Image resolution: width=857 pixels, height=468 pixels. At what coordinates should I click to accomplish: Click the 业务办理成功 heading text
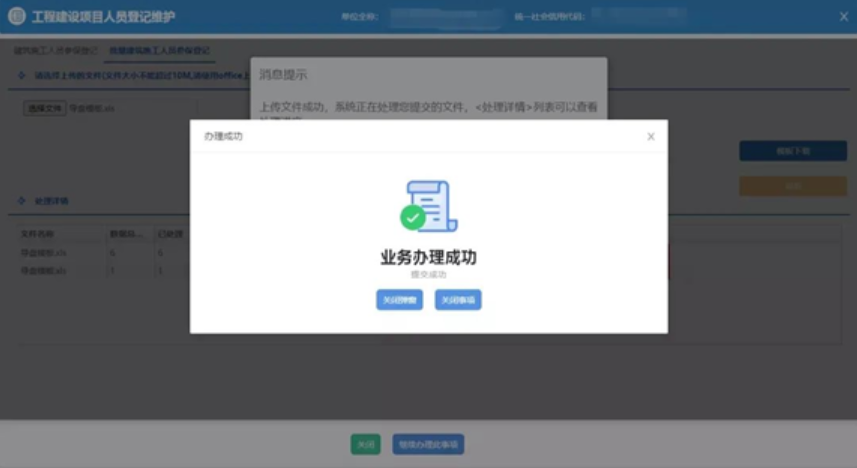point(429,257)
